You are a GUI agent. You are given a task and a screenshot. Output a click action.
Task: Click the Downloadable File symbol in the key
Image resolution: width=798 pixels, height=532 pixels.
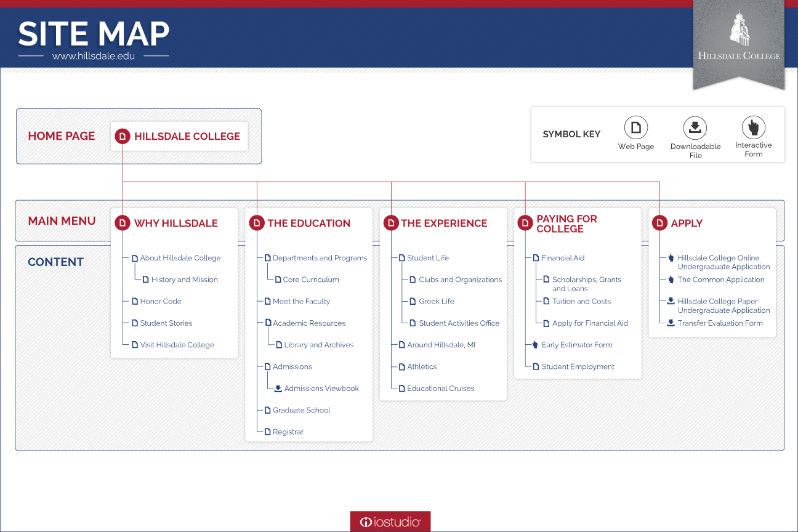coord(695,127)
